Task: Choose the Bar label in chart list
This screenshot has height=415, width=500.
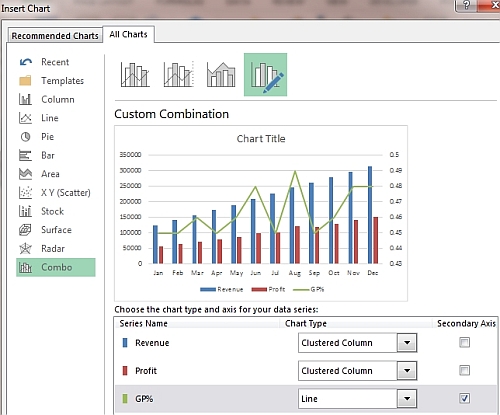Action: point(48,155)
